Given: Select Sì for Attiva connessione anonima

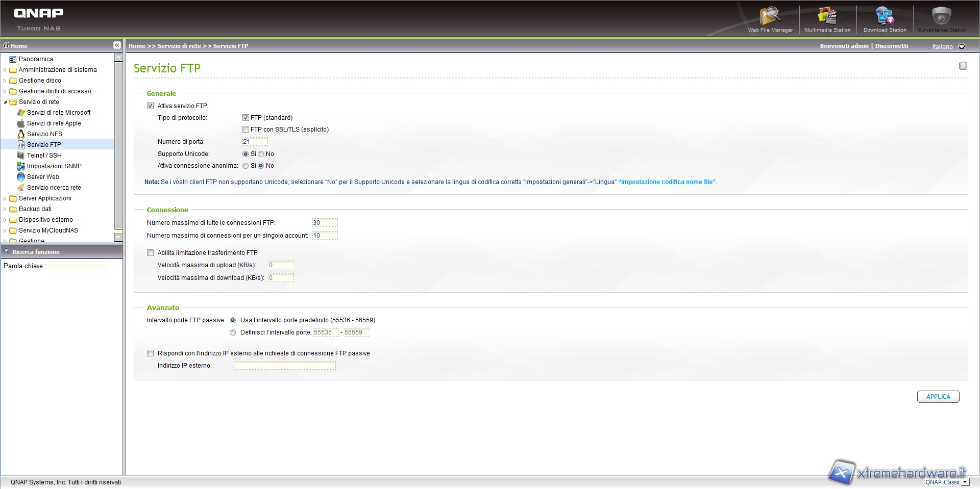Looking at the screenshot, I should [246, 166].
